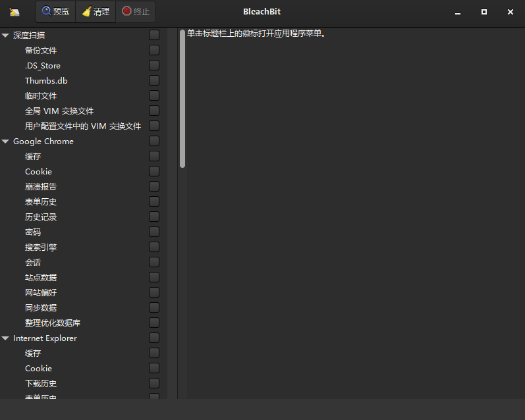Tick the 网站偏好 checkbox
The image size is (525, 420).
(x=154, y=292)
